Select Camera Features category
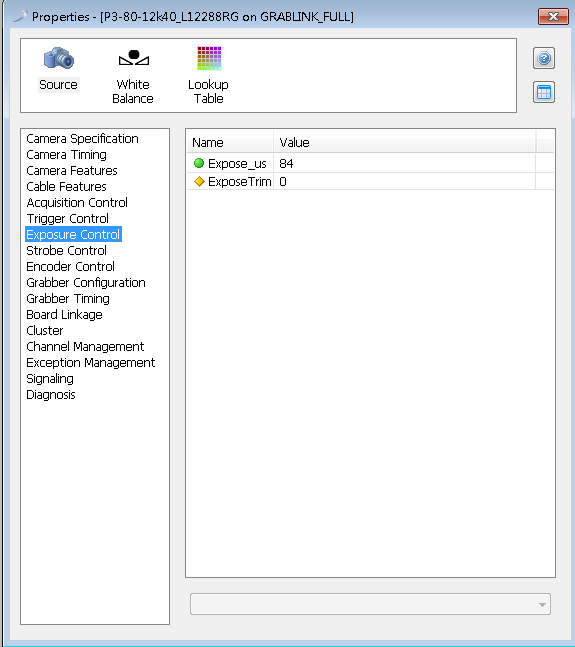This screenshot has height=647, width=575. pyautogui.click(x=72, y=170)
